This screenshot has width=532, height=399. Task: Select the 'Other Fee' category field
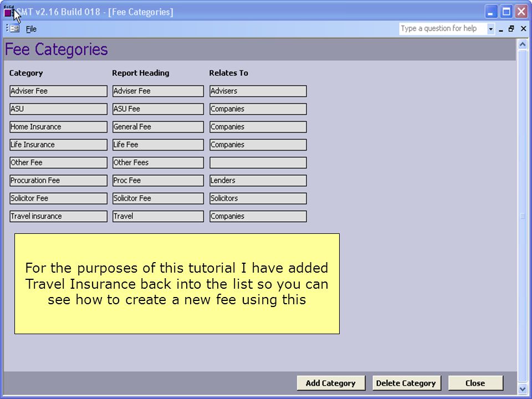pos(58,162)
